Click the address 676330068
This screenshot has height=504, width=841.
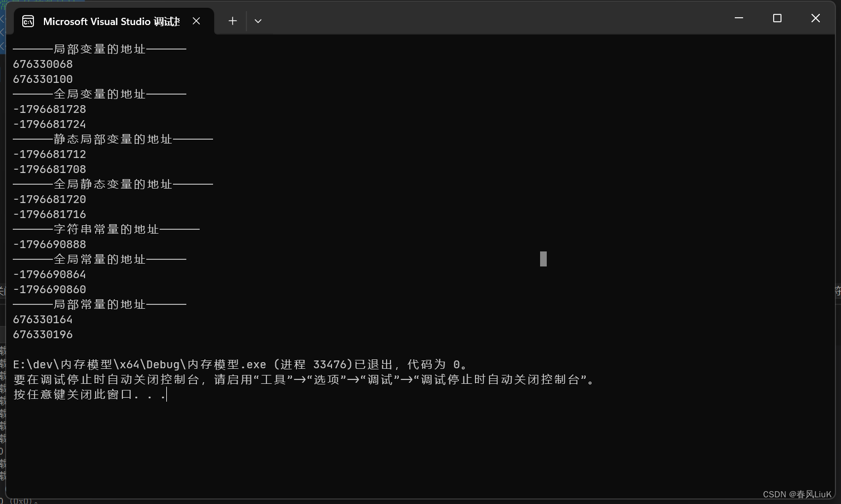pyautogui.click(x=43, y=64)
